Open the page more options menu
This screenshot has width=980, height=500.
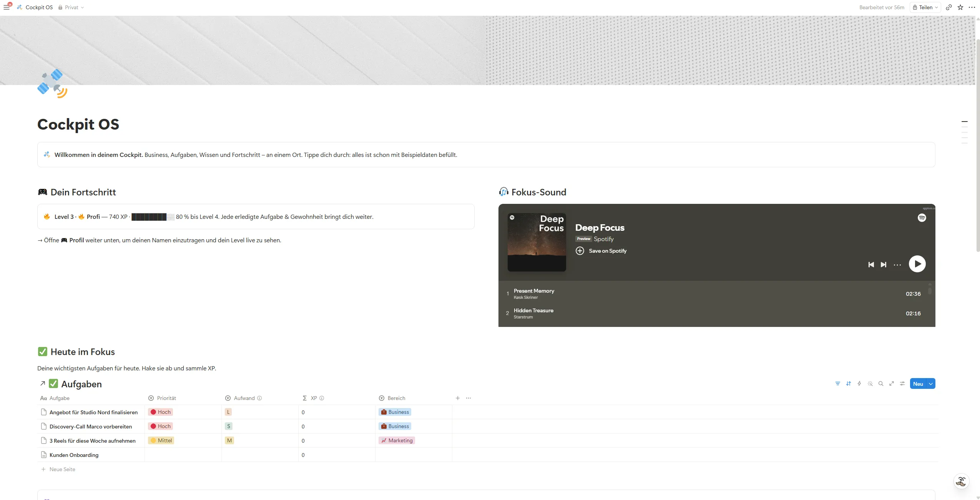(x=972, y=7)
